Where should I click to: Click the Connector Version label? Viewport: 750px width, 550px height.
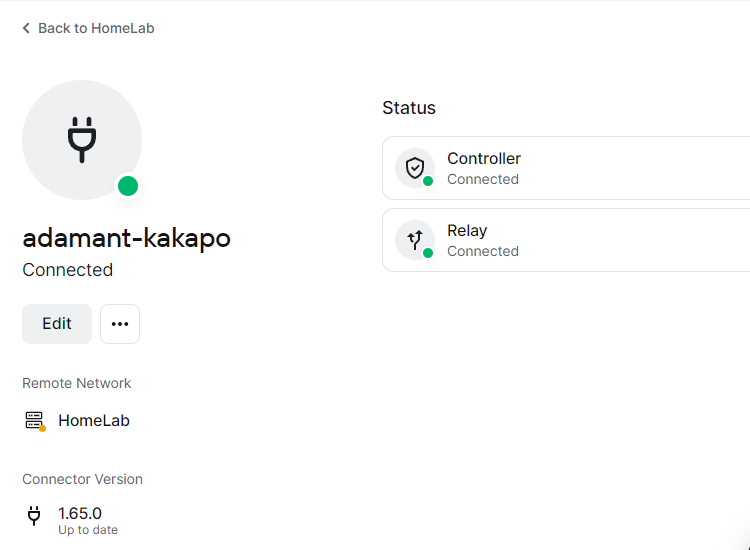click(82, 479)
